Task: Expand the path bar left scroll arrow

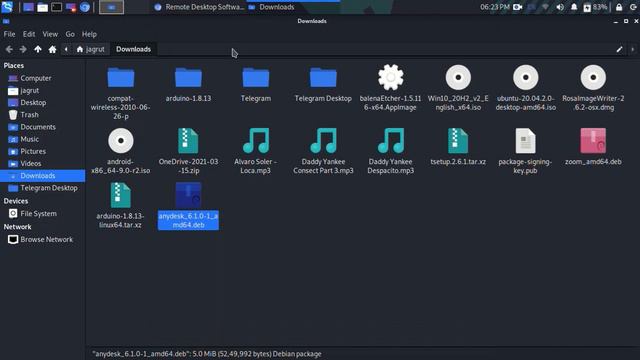Action: 66,49
